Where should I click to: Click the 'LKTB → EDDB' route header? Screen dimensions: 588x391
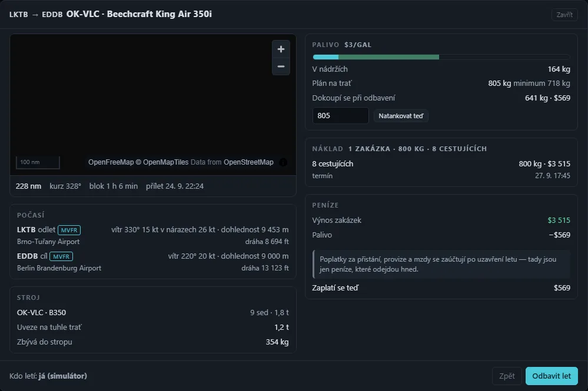[36, 15]
